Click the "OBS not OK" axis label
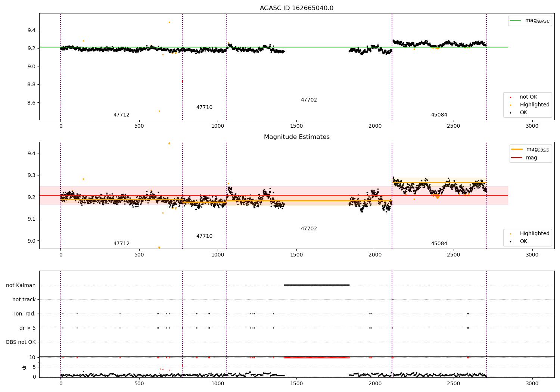The image size is (560, 392). point(21,342)
